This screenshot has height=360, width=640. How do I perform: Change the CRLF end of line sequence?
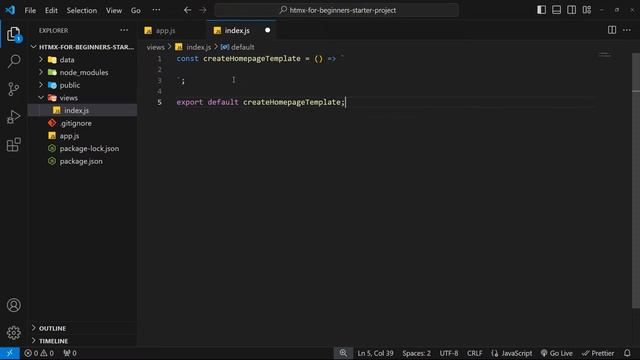pos(474,353)
